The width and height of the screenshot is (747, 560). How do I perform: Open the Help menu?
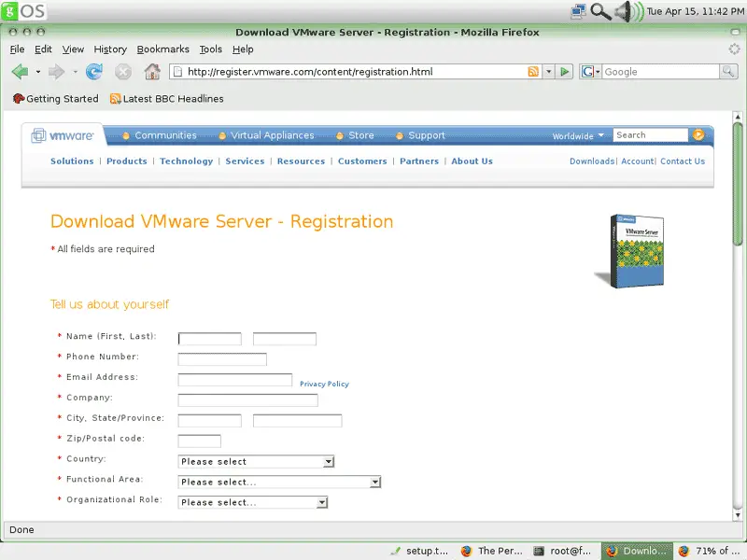[x=243, y=49]
